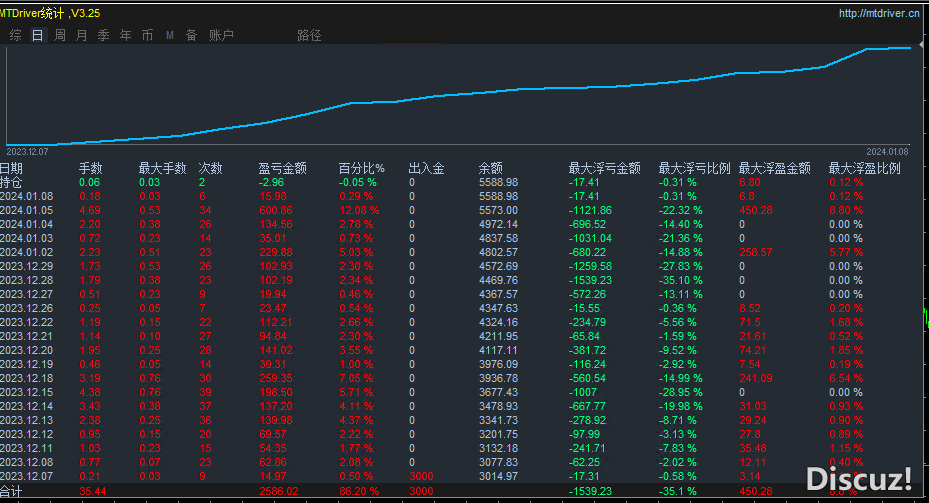Click the 次数 column header
This screenshot has height=503, width=929.
[x=210, y=168]
